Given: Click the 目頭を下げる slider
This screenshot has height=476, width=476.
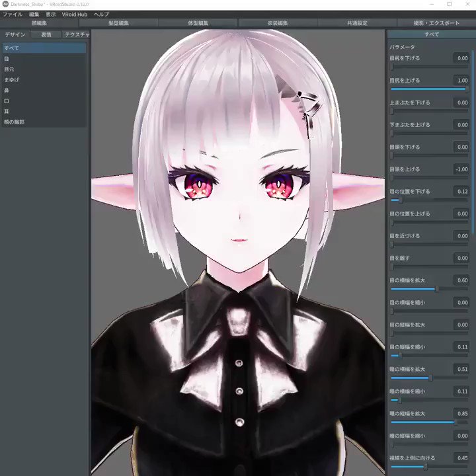Looking at the screenshot, I should tap(429, 155).
